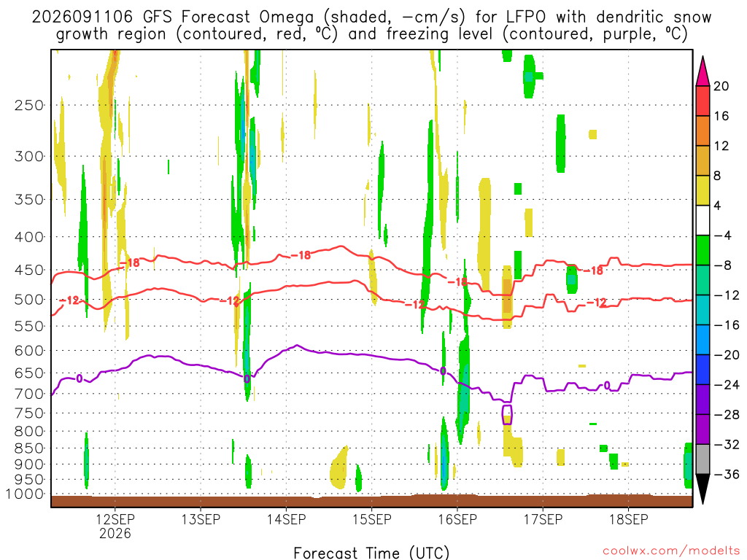The image size is (747, 560).
Task: Click the 16SEP date label
Action: [x=457, y=519]
